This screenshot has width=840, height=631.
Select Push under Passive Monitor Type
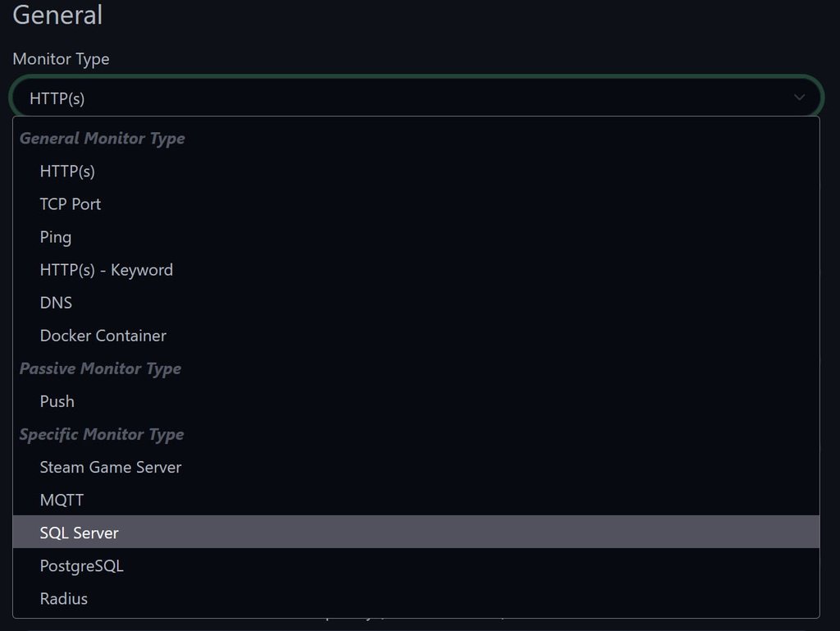click(416, 401)
